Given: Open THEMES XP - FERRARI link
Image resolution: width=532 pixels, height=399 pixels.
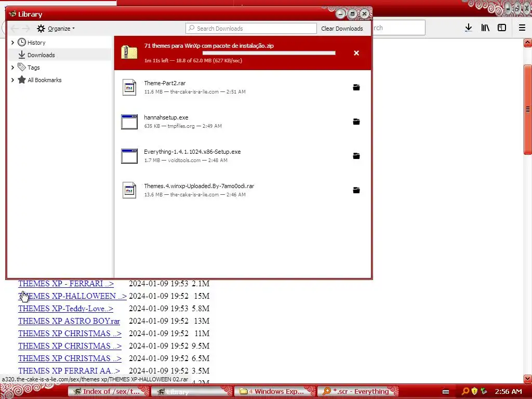Looking at the screenshot, I should tap(66, 284).
